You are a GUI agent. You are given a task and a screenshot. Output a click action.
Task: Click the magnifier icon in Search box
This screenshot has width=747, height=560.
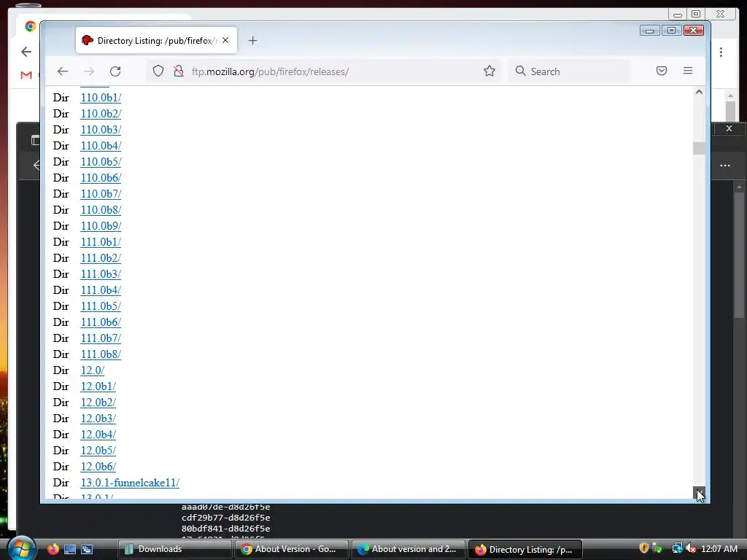(x=520, y=71)
